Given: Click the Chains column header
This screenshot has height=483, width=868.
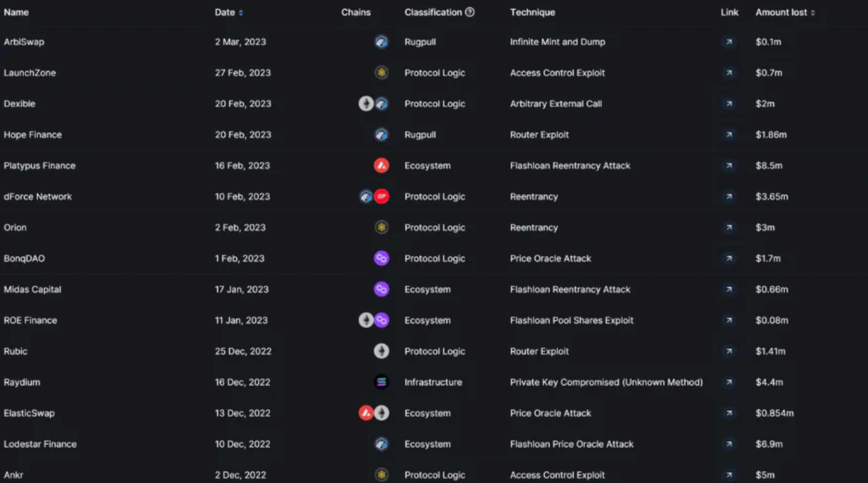Looking at the screenshot, I should pyautogui.click(x=355, y=13).
